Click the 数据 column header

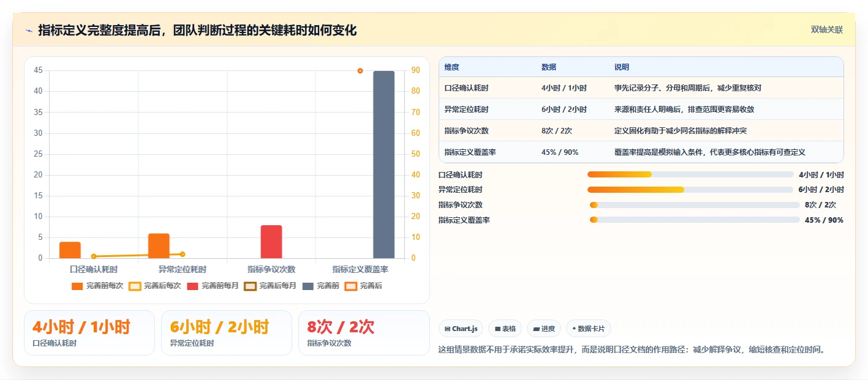pos(549,67)
